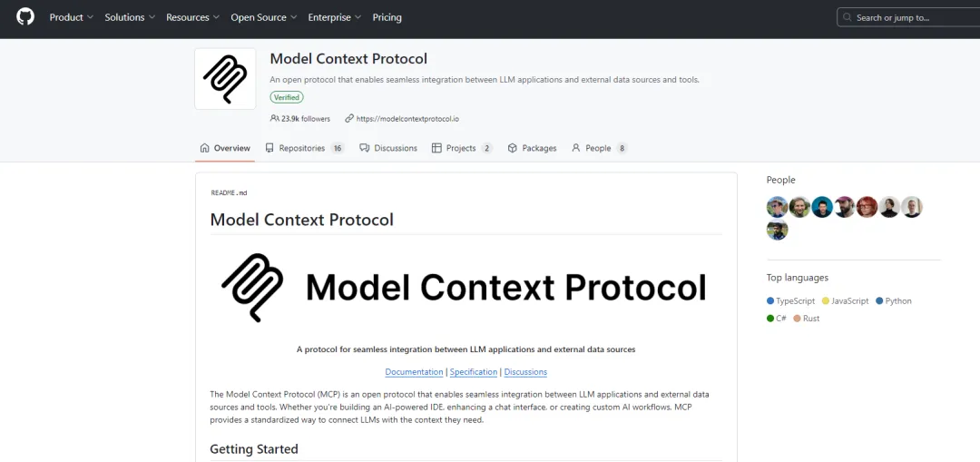Open the Projects tab

[x=462, y=148]
